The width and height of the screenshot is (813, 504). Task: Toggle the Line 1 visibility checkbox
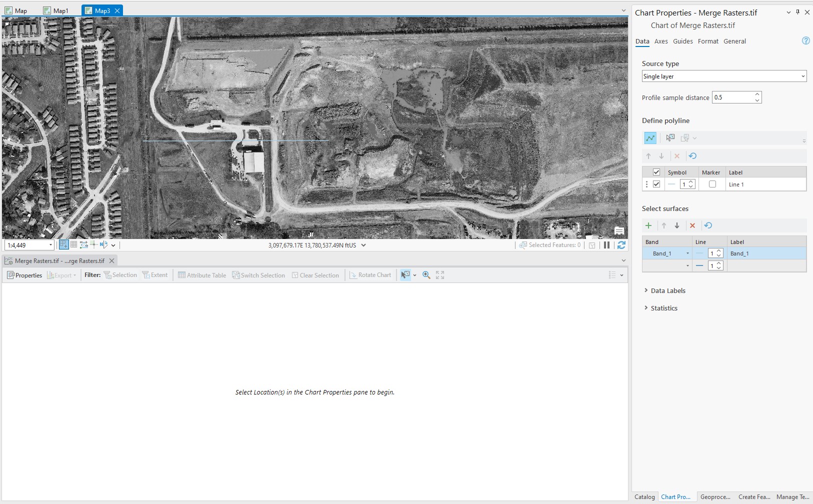pos(656,184)
